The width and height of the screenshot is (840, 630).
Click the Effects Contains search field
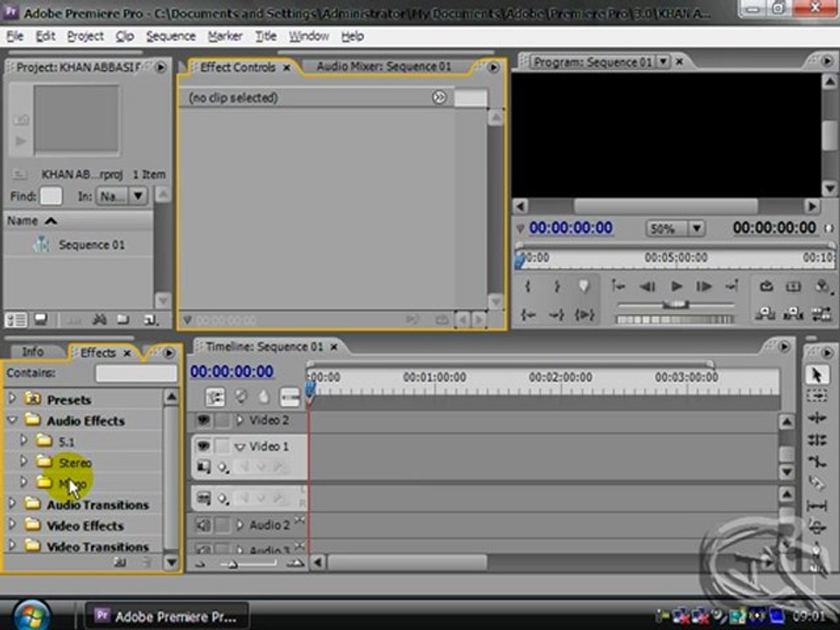click(136, 373)
